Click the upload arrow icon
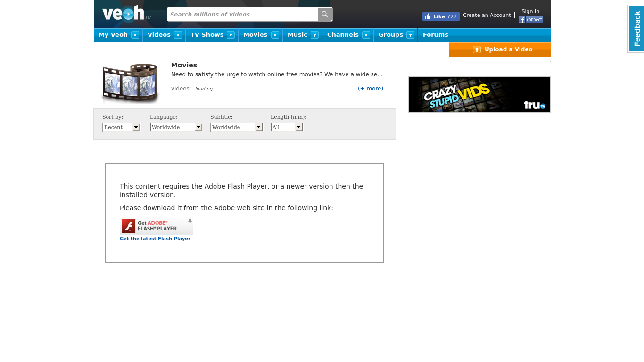This screenshot has width=644, height=362. 477,49
